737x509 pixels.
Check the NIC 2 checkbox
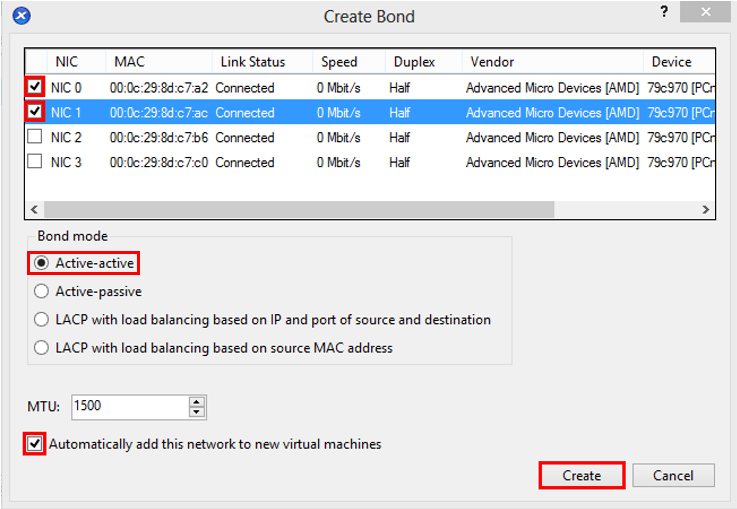pyautogui.click(x=36, y=137)
